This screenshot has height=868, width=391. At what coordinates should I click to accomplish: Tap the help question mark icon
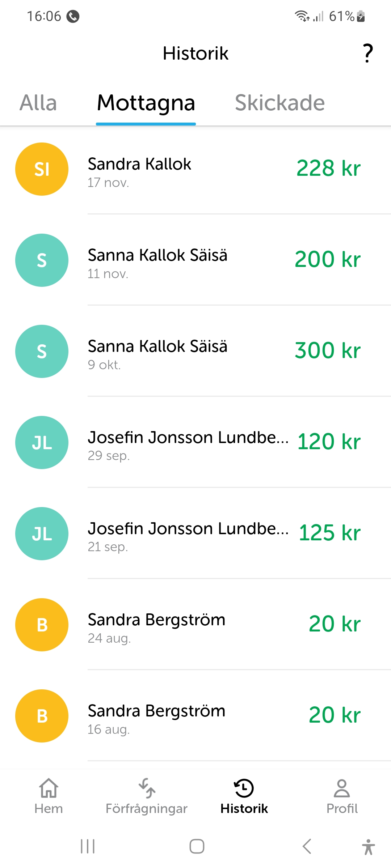coord(368,53)
